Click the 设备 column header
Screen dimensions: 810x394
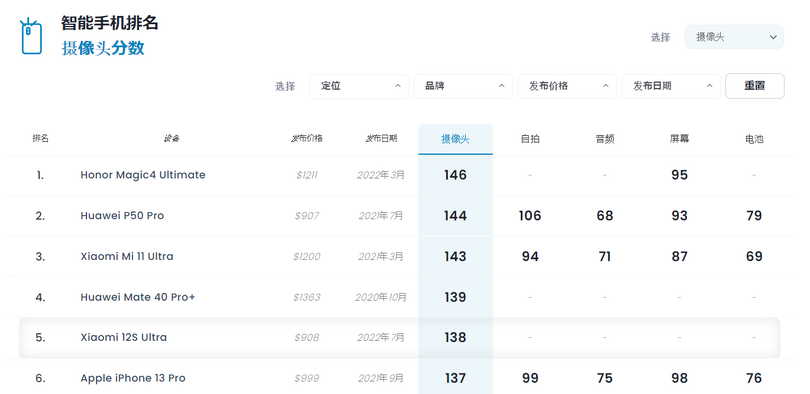click(172, 138)
